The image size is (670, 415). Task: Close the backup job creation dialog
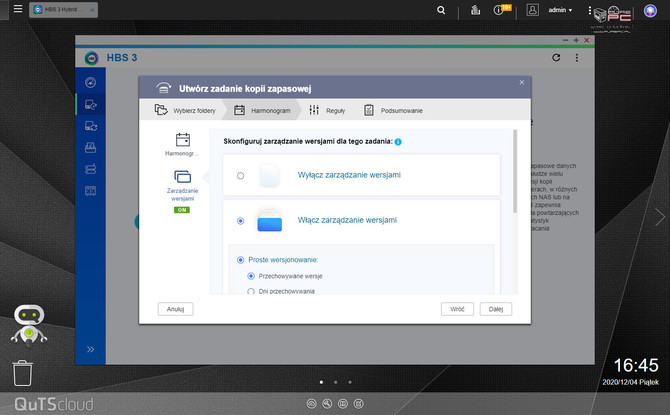tap(522, 82)
